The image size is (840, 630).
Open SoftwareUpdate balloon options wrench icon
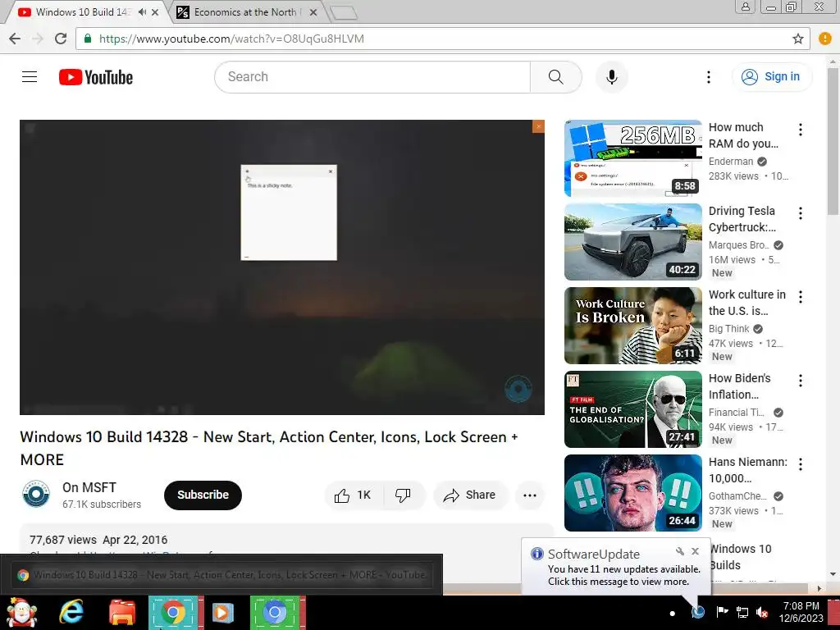(x=680, y=551)
